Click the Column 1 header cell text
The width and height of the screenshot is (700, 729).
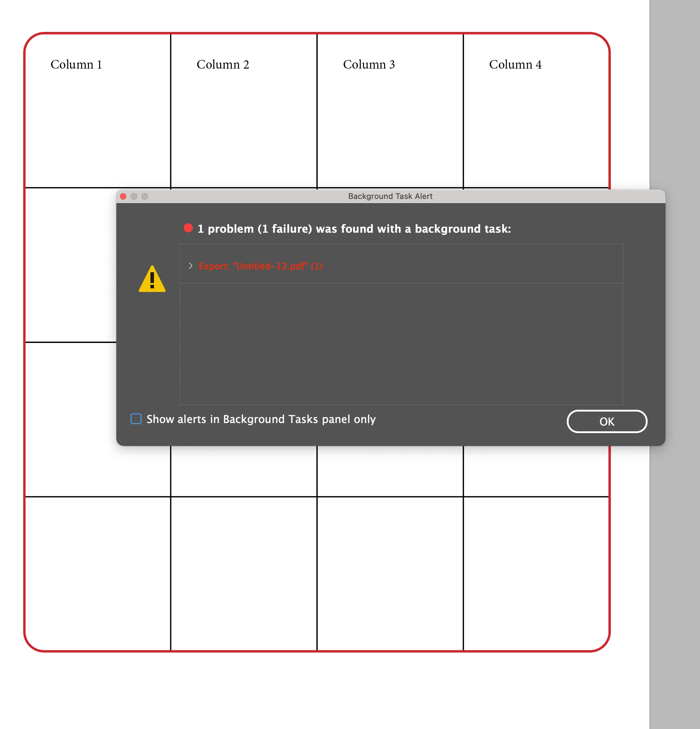[x=76, y=65]
